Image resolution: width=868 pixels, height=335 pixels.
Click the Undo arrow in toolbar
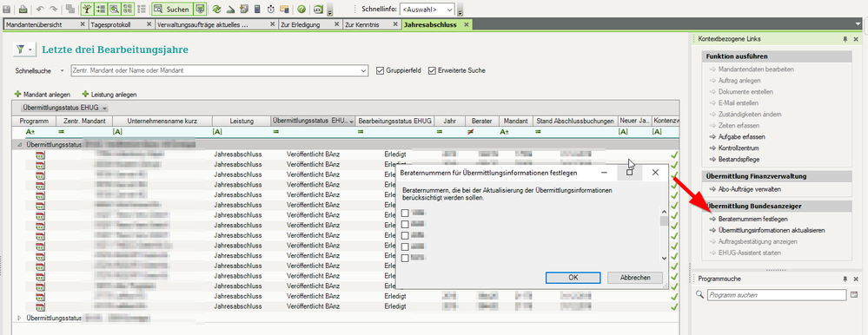click(x=40, y=10)
